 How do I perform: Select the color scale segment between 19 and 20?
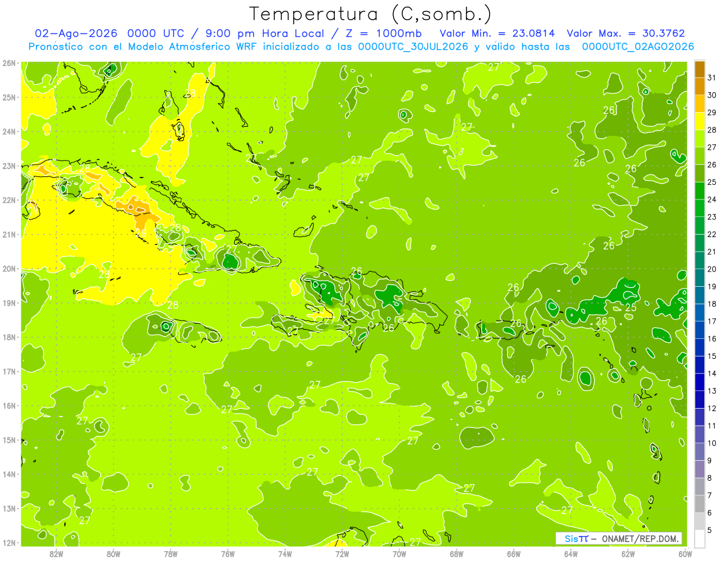click(699, 278)
